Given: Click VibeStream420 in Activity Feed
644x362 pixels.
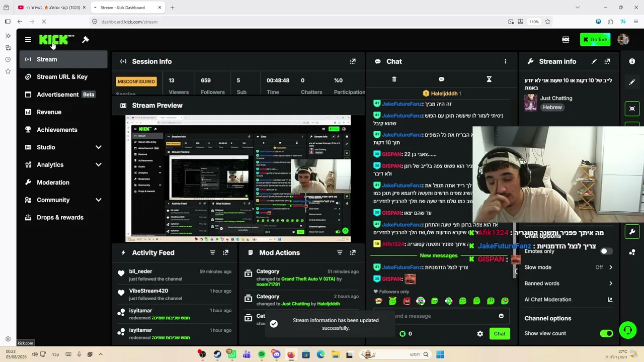Looking at the screenshot, I should point(148,291).
